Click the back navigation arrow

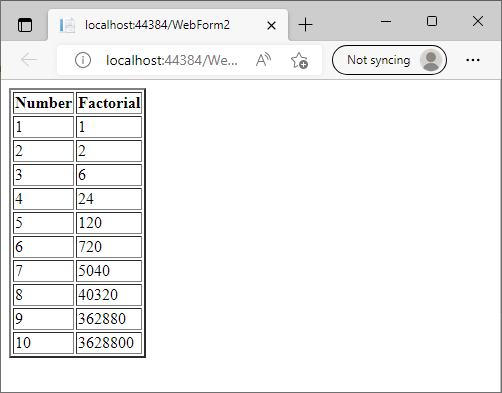(x=29, y=60)
